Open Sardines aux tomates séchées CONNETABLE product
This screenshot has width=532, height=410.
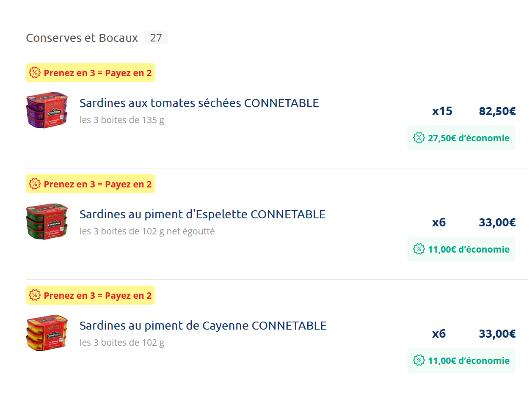pos(199,103)
